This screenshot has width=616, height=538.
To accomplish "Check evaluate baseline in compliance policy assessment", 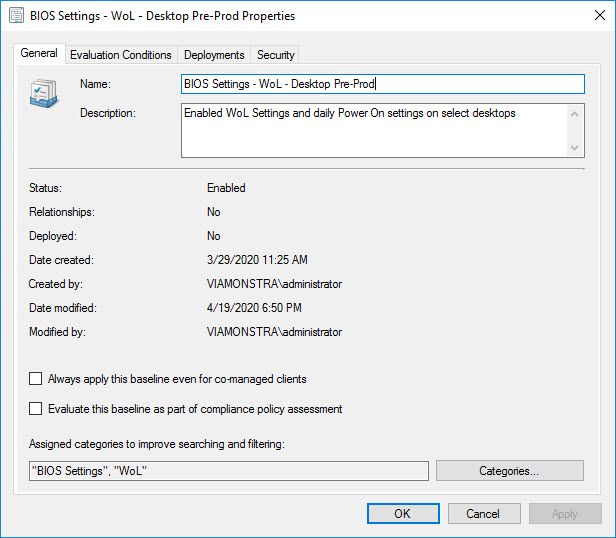I will click(36, 409).
